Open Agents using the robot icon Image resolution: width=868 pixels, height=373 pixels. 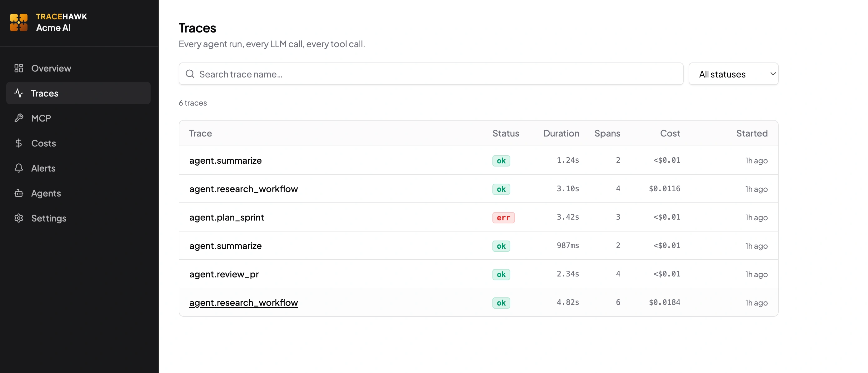point(18,193)
